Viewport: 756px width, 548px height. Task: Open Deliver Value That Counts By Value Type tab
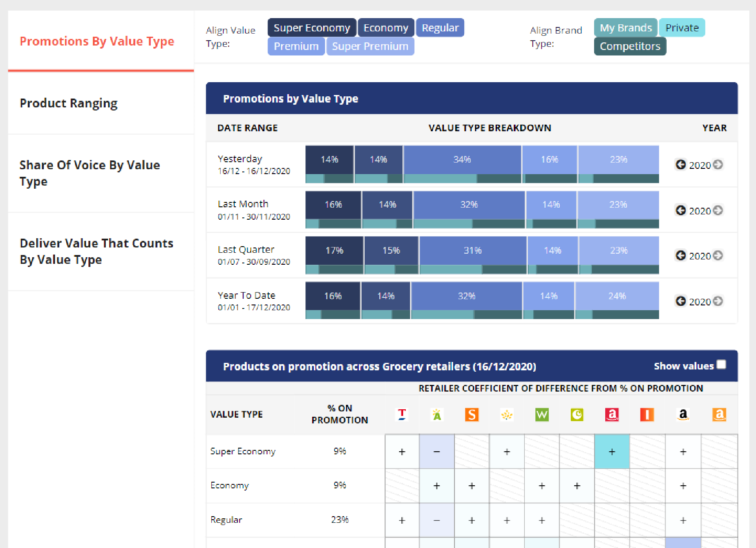[x=101, y=251]
